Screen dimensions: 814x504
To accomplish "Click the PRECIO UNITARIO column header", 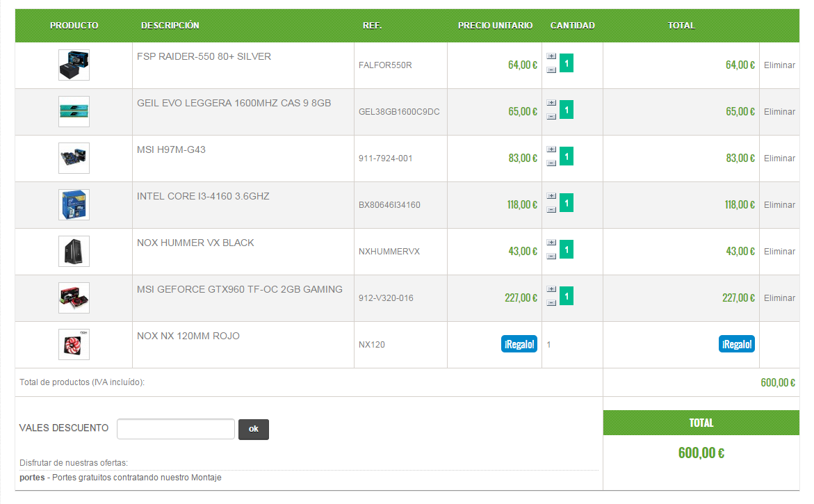I will tap(495, 26).
